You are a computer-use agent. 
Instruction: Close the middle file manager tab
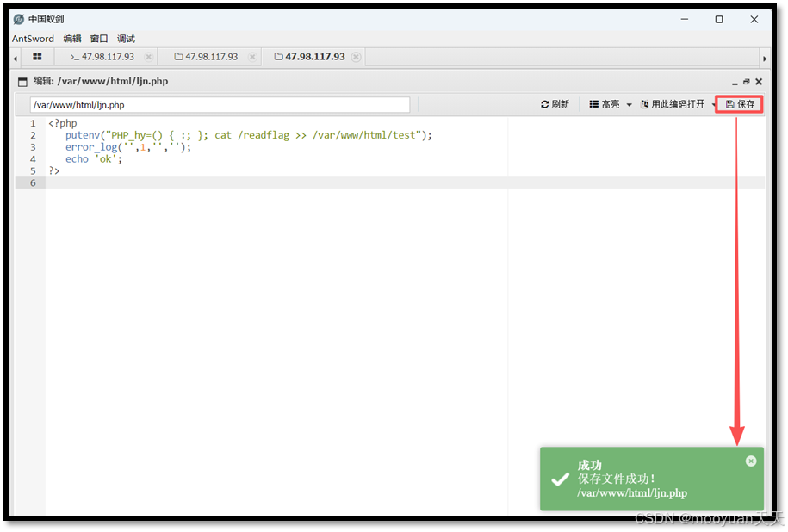(x=252, y=57)
